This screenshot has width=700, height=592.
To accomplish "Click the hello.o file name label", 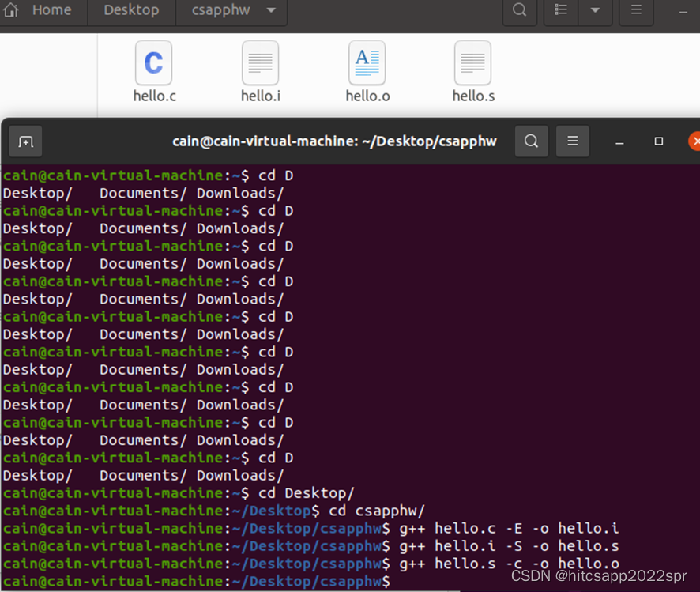I will pos(367,96).
